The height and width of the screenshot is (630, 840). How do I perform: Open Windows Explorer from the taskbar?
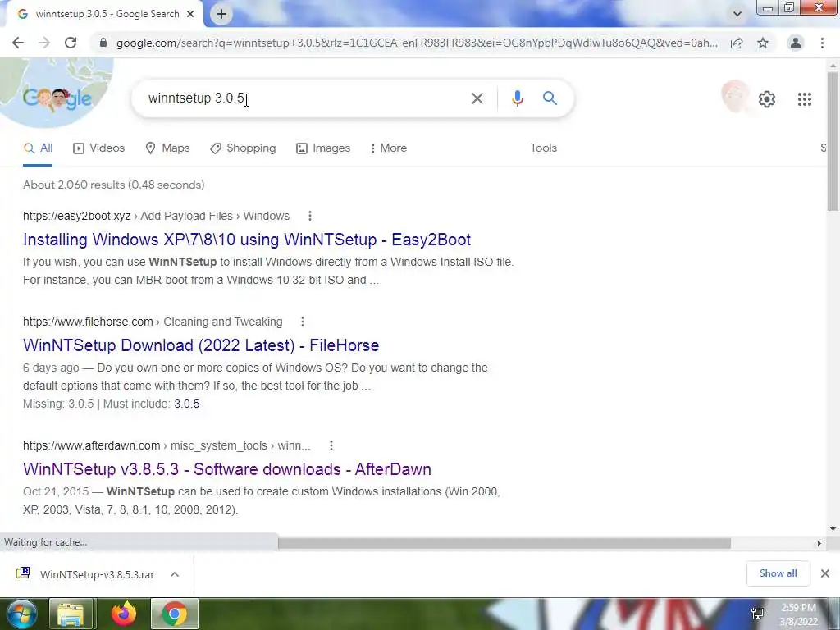71,614
